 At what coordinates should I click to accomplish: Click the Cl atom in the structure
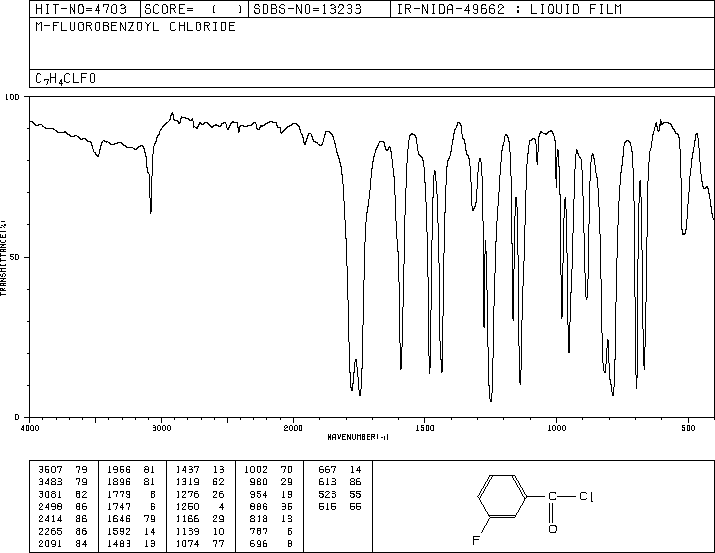click(586, 496)
